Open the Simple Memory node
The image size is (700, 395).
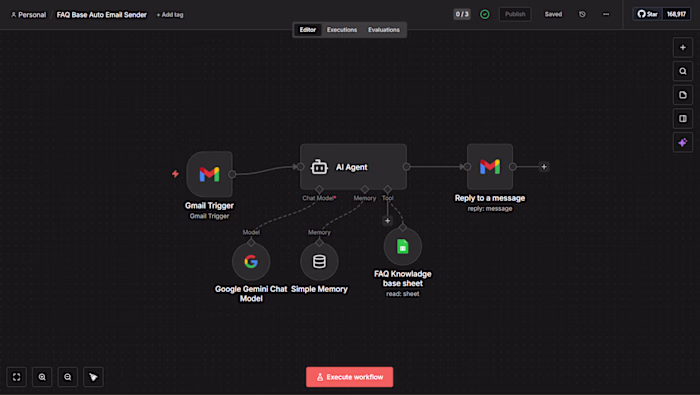tap(319, 261)
